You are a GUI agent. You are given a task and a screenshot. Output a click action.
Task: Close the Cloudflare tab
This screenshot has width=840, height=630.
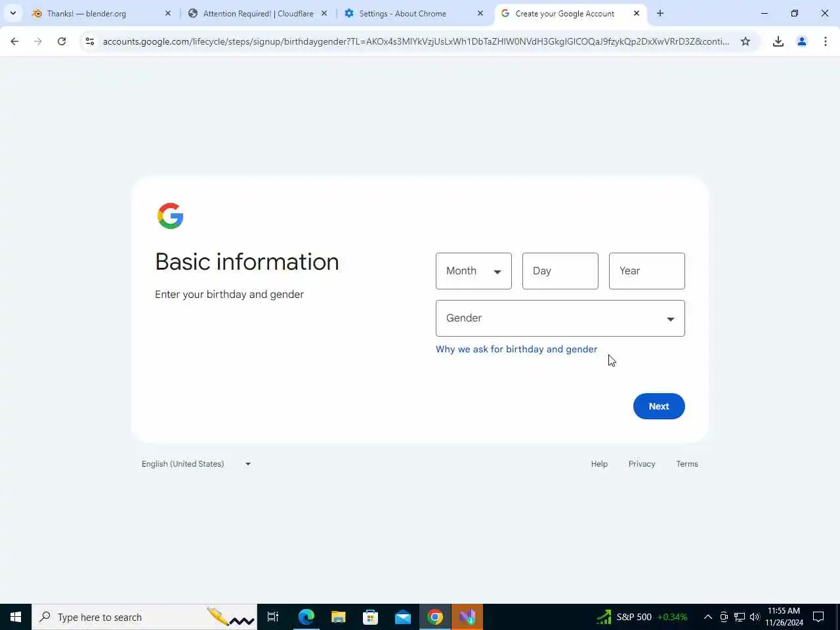pos(324,13)
